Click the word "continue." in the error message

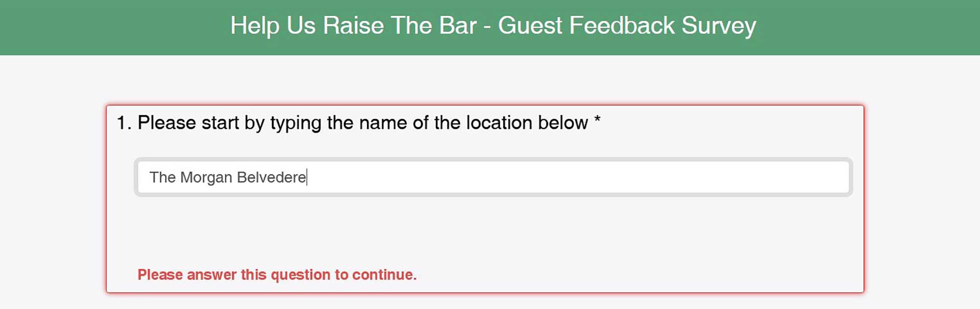pos(384,275)
